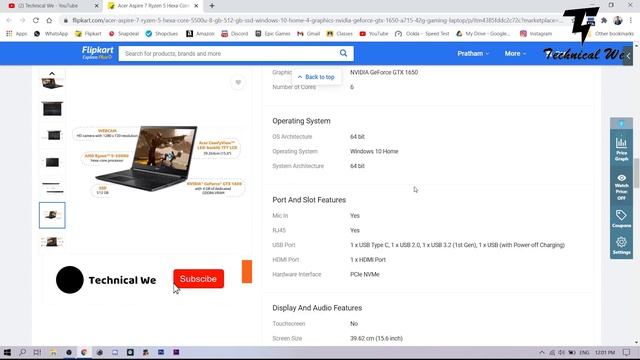Open the Price Graph sidebar icon

click(x=621, y=149)
